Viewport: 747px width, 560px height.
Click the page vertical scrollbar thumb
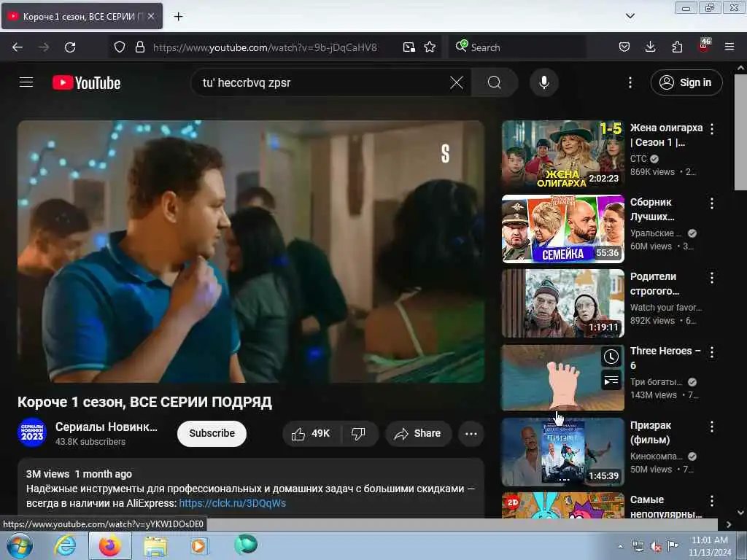click(x=740, y=132)
